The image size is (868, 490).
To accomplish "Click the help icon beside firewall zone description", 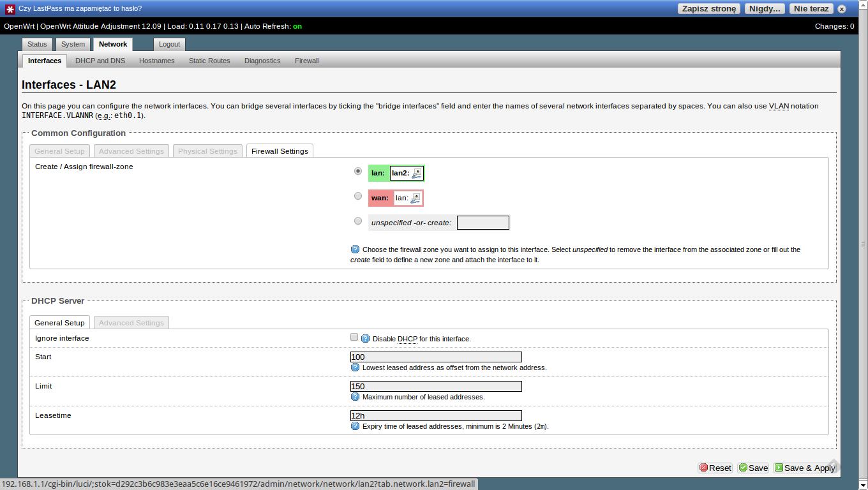I will click(x=355, y=249).
